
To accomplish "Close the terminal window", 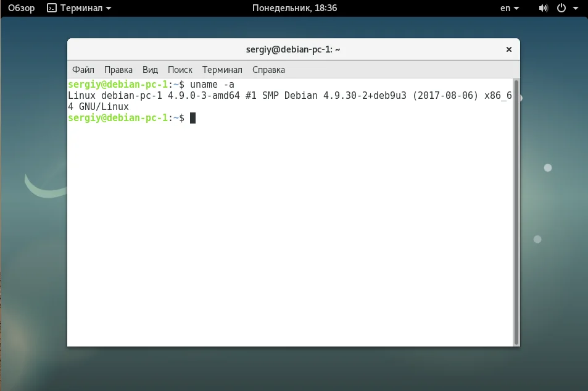I will pyautogui.click(x=509, y=49).
